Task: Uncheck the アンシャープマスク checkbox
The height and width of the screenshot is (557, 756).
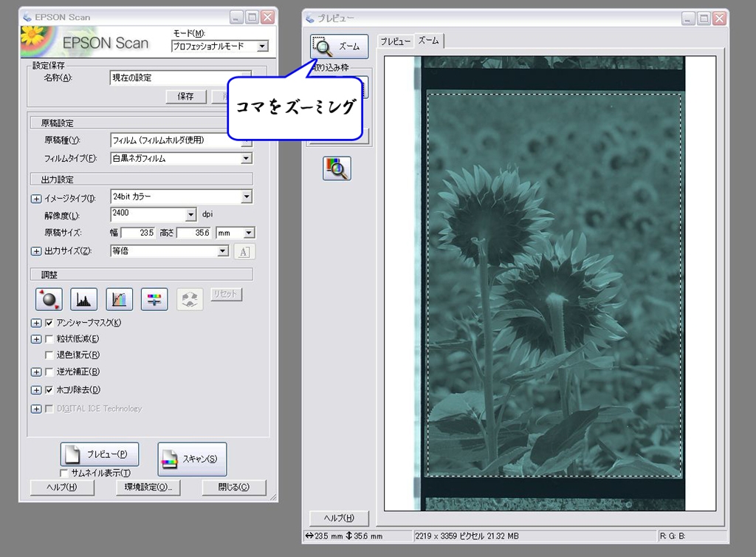Action: (49, 323)
